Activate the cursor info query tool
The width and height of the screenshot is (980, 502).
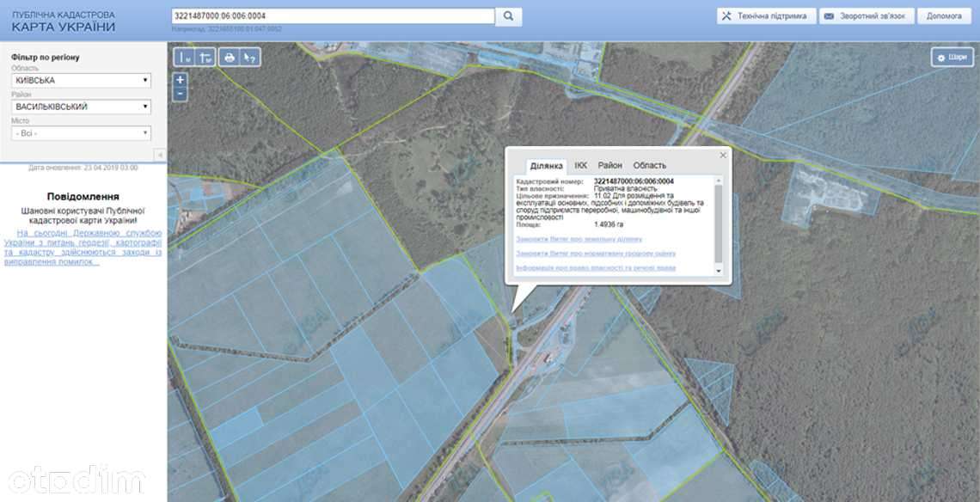tap(250, 58)
